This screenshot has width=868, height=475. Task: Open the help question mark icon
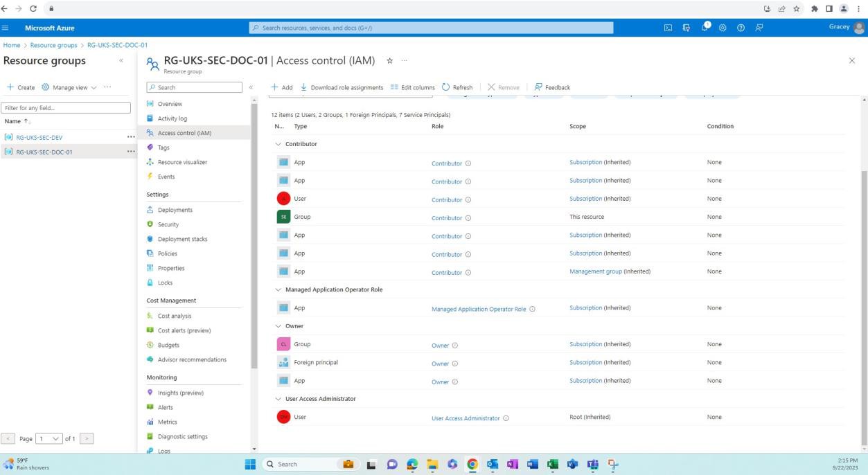tap(740, 28)
